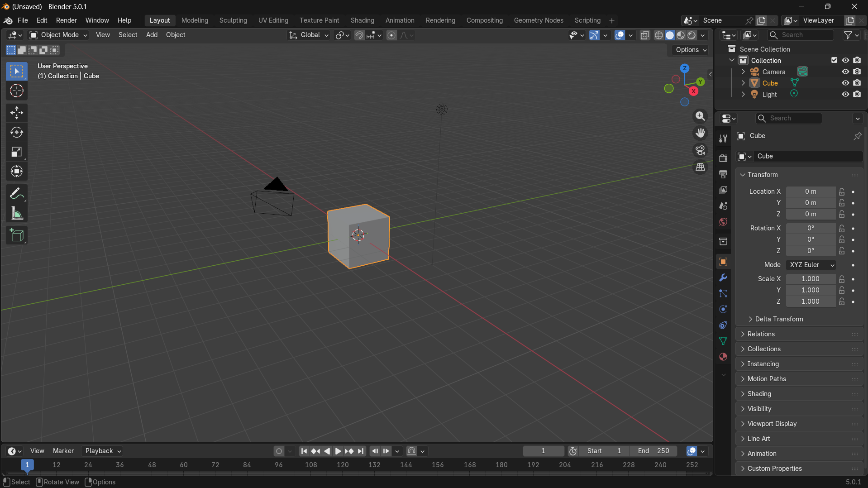Switch to the Shading workspace tab
The height and width of the screenshot is (488, 868).
pyautogui.click(x=362, y=20)
